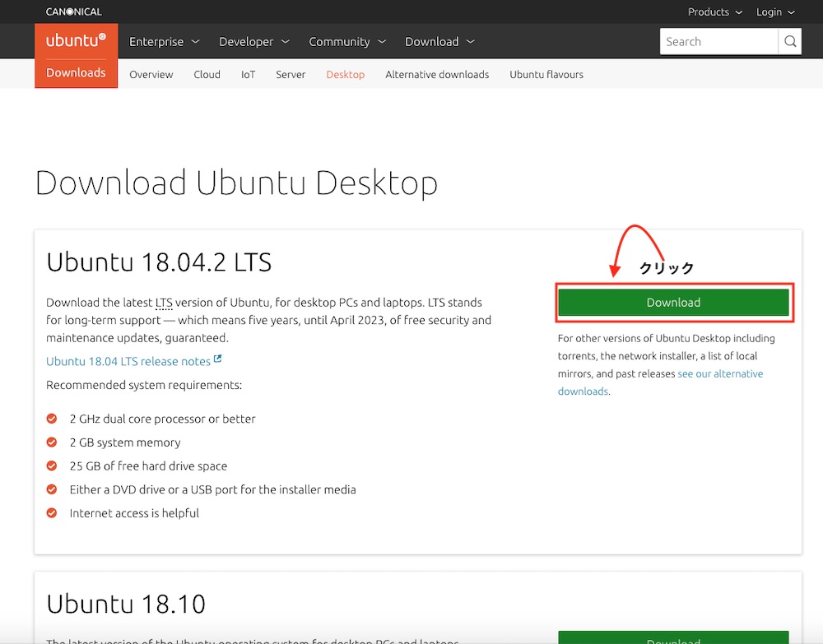
Task: Click checkmark icon beside Internet access item
Action: pyautogui.click(x=51, y=513)
